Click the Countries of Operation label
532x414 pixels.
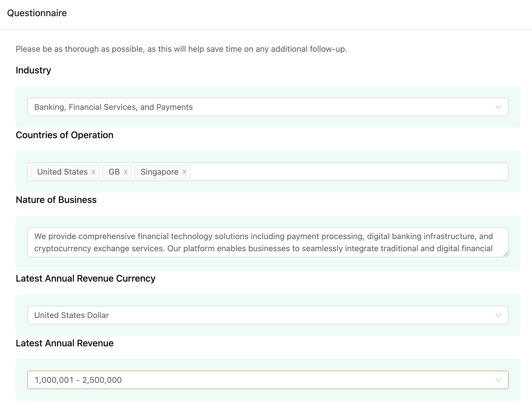coord(65,135)
